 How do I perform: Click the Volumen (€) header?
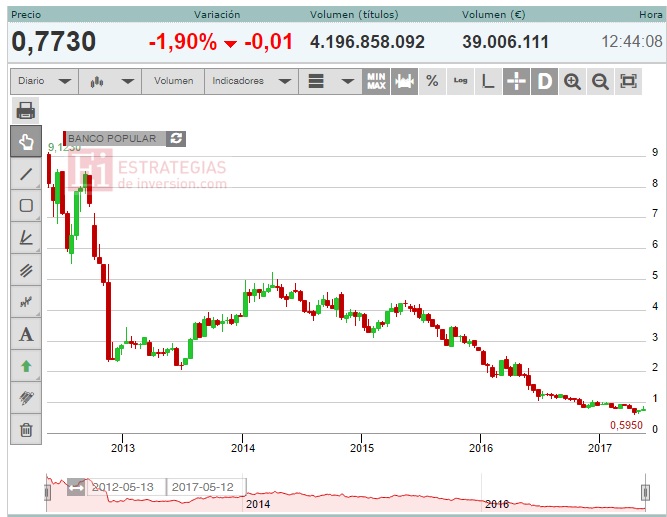click(x=493, y=14)
